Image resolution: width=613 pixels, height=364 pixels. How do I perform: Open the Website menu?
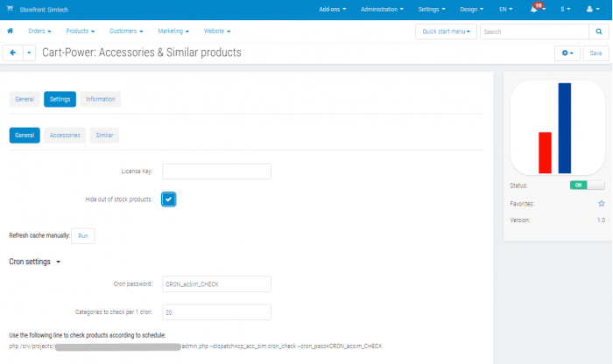tap(217, 31)
